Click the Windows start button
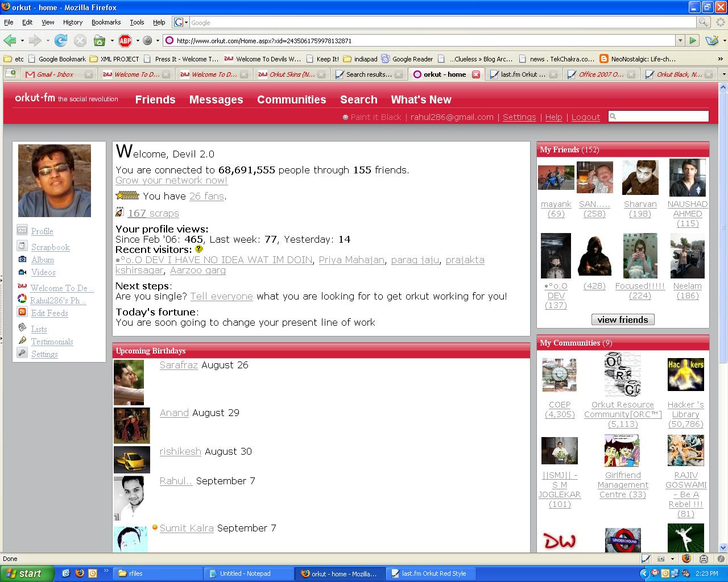The image size is (728, 582). pyautogui.click(x=27, y=573)
